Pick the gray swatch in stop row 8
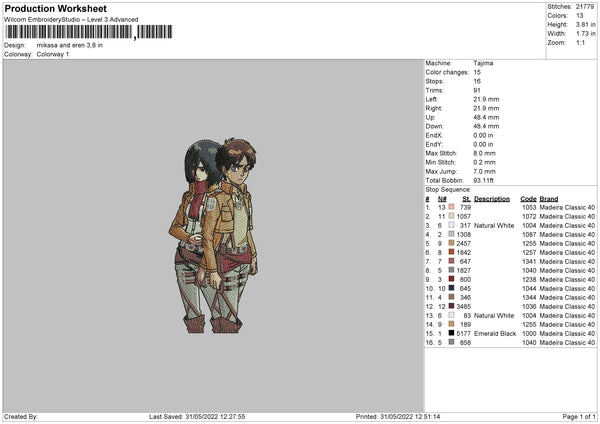The width and height of the screenshot is (600, 424). pyautogui.click(x=452, y=270)
